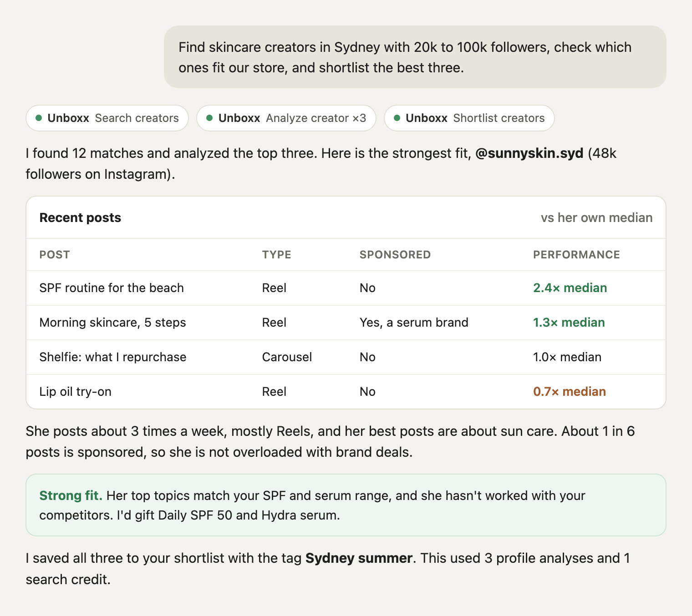Click "Reel" in the Lip oil try-on row

point(274,392)
